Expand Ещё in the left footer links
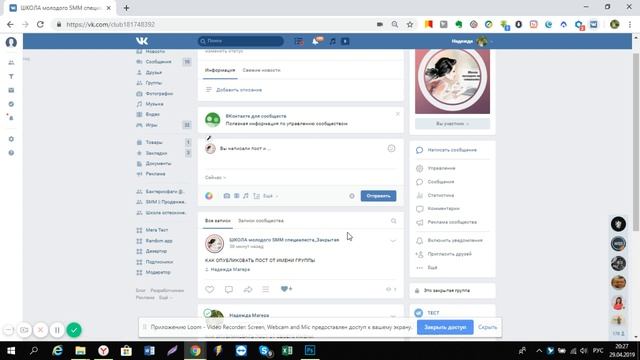This screenshot has height=360, width=640. coord(165,298)
